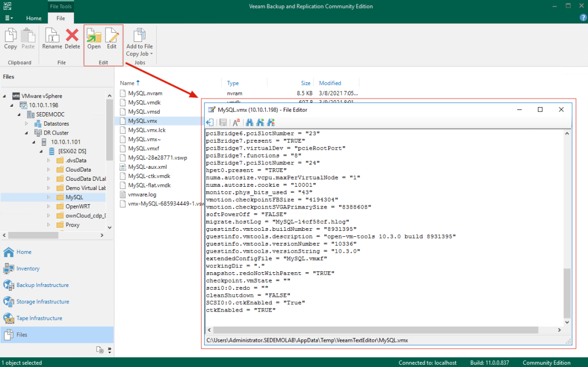Select the MySQL.vmx.lck file

coord(146,130)
